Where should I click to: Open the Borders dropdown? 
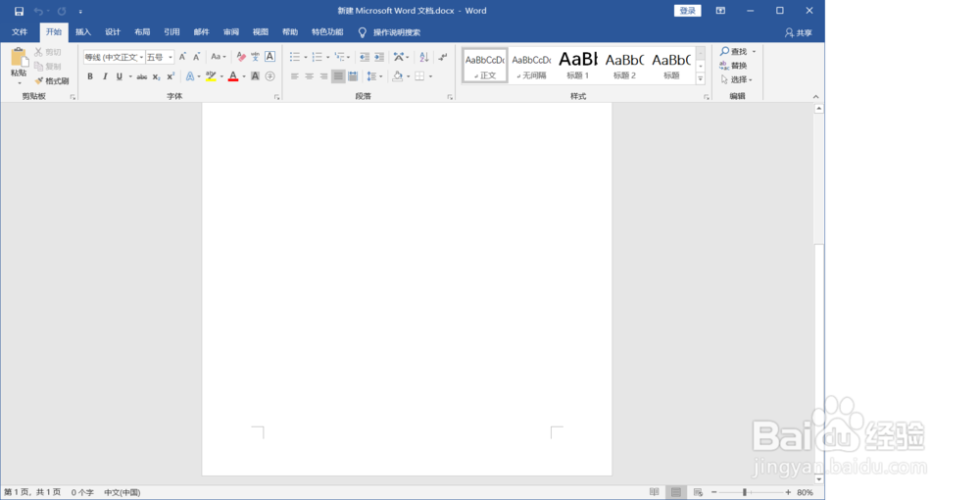[430, 76]
